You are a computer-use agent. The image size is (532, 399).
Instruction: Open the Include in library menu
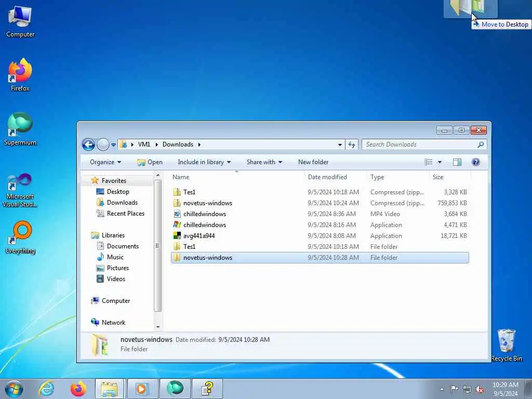(x=204, y=162)
